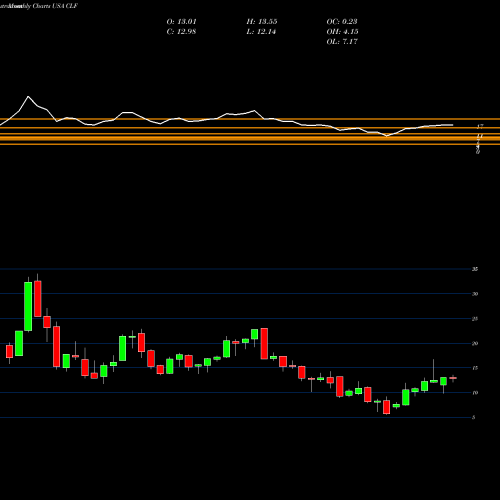Viewport: 500px width, 500px height.
Task: Click the close value 'C: 12.98'
Action: point(181,32)
